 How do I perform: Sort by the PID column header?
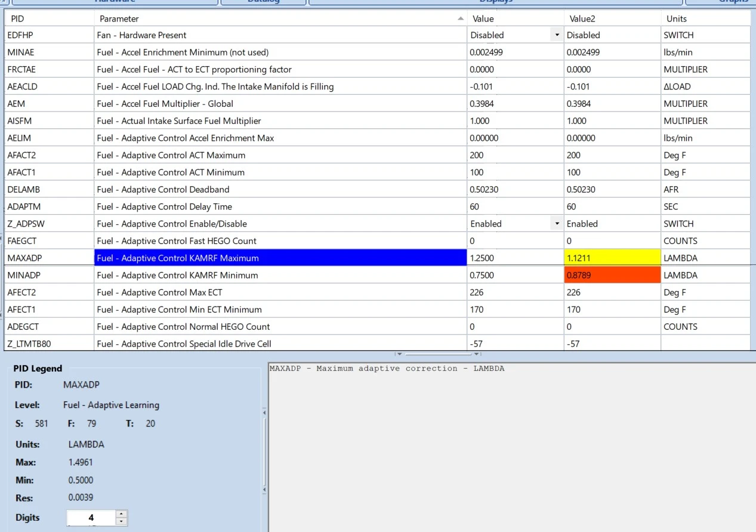point(50,18)
